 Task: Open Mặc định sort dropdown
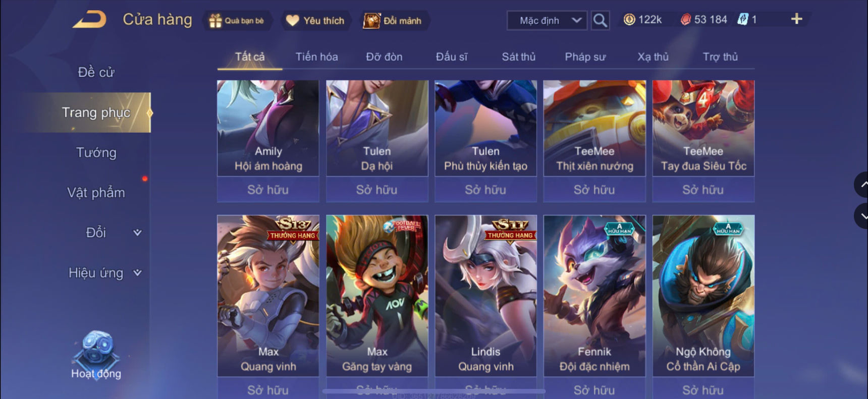click(547, 21)
